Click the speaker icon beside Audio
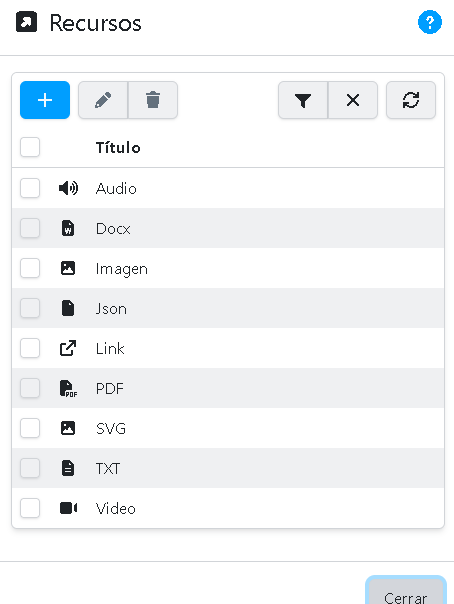Image resolution: width=454 pixels, height=604 pixels. (x=68, y=188)
